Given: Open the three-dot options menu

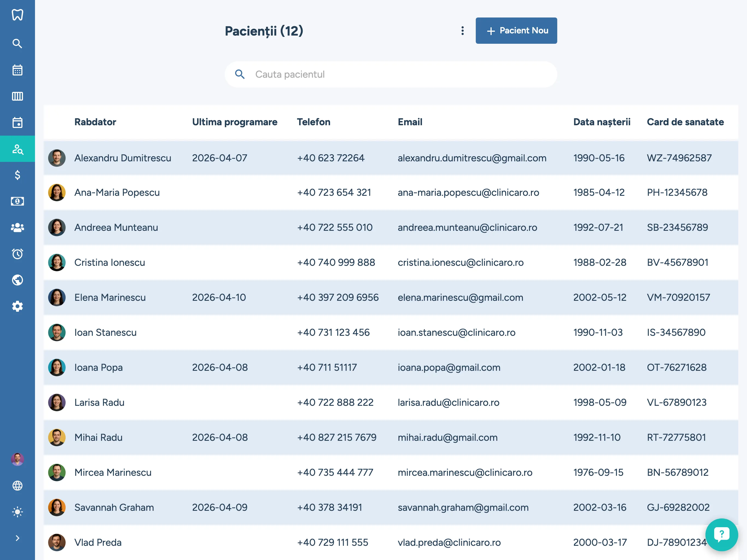Looking at the screenshot, I should (462, 31).
